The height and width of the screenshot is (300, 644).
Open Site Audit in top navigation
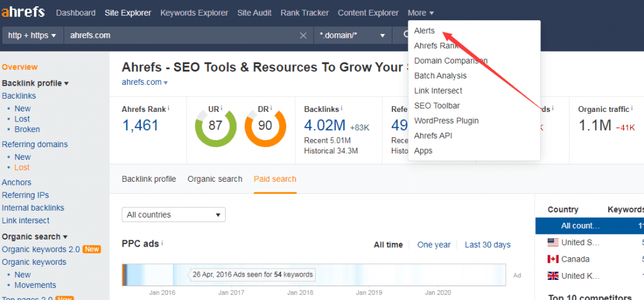tap(254, 13)
